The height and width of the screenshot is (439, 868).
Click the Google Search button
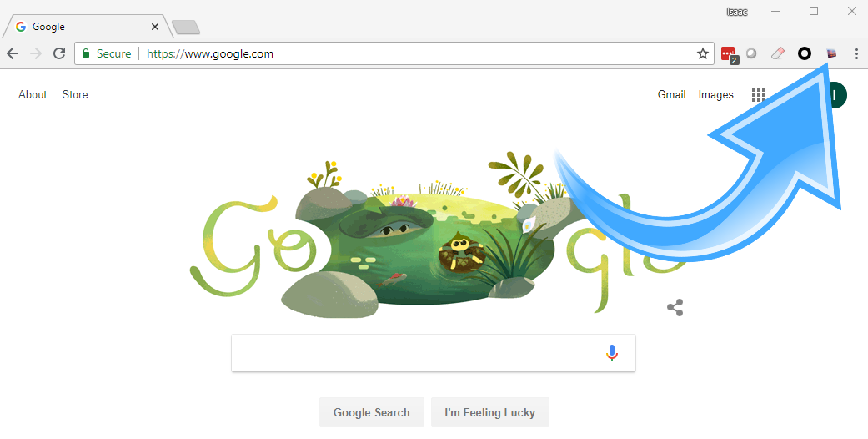pos(371,412)
